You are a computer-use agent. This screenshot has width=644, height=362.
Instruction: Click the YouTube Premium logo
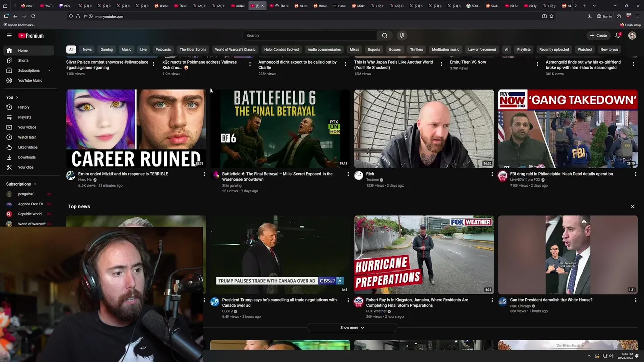(x=31, y=36)
